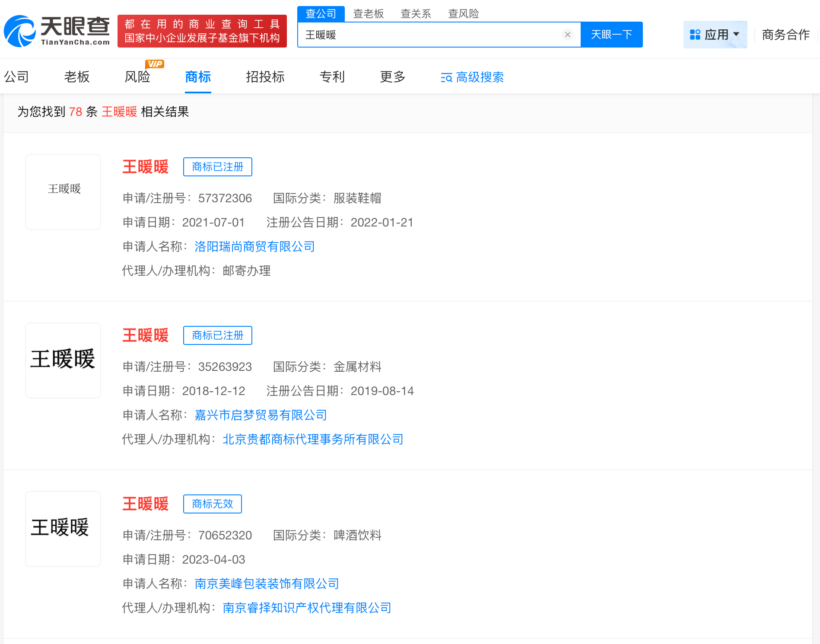Switch to the 专利 tab
The width and height of the screenshot is (820, 644).
(x=332, y=77)
